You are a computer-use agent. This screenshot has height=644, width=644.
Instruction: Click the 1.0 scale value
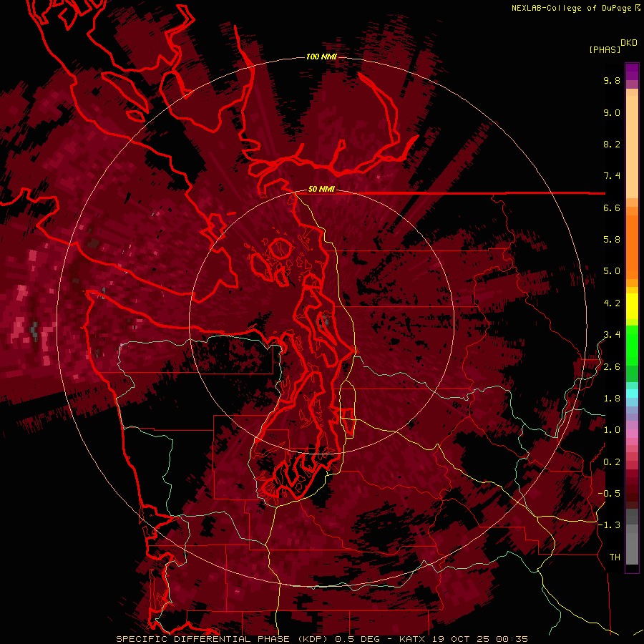point(612,430)
